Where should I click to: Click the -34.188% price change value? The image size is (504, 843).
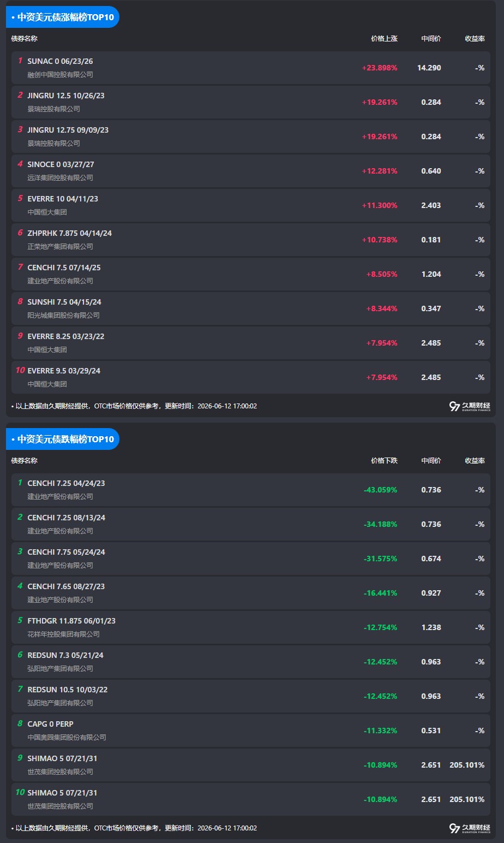tap(380, 524)
